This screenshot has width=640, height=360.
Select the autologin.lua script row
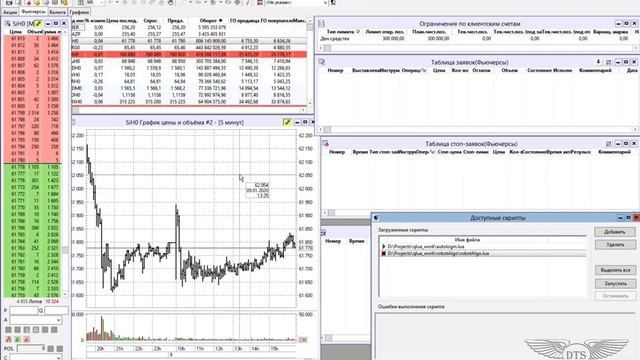pos(482,247)
